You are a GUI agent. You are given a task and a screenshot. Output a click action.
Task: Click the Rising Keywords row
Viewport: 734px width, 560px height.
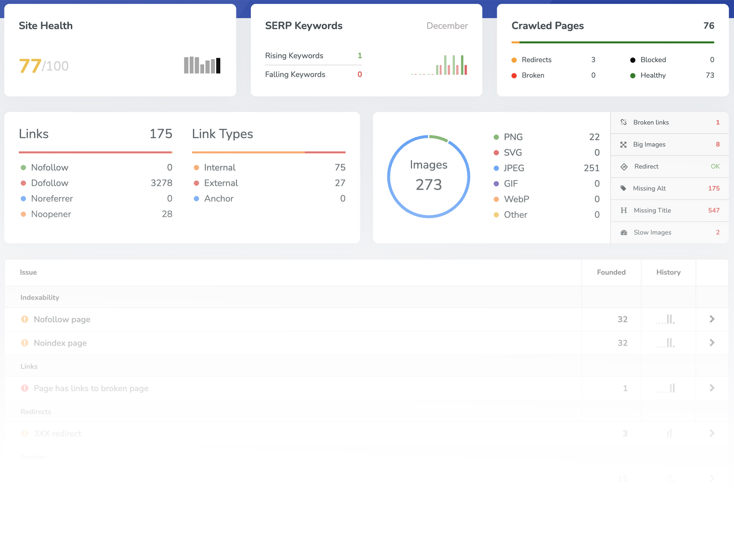[x=314, y=56]
